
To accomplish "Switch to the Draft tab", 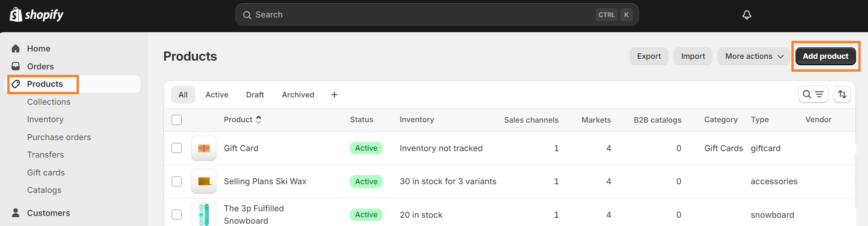I will click(x=255, y=95).
